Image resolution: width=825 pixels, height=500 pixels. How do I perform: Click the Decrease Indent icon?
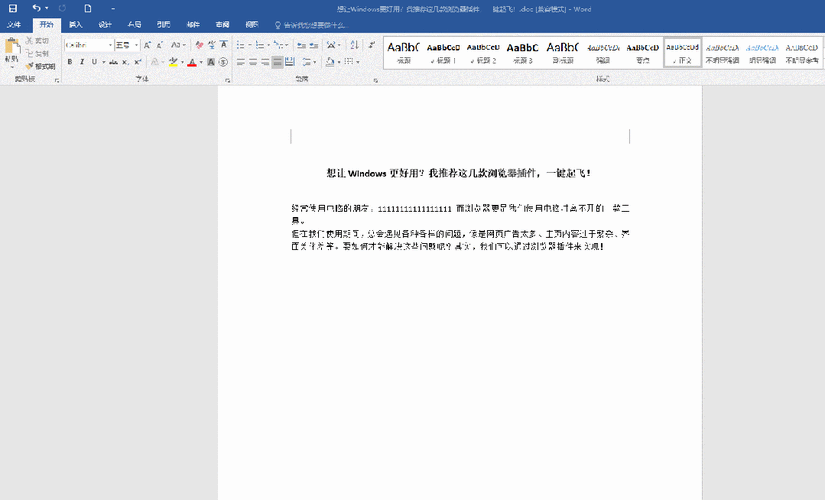pos(301,45)
